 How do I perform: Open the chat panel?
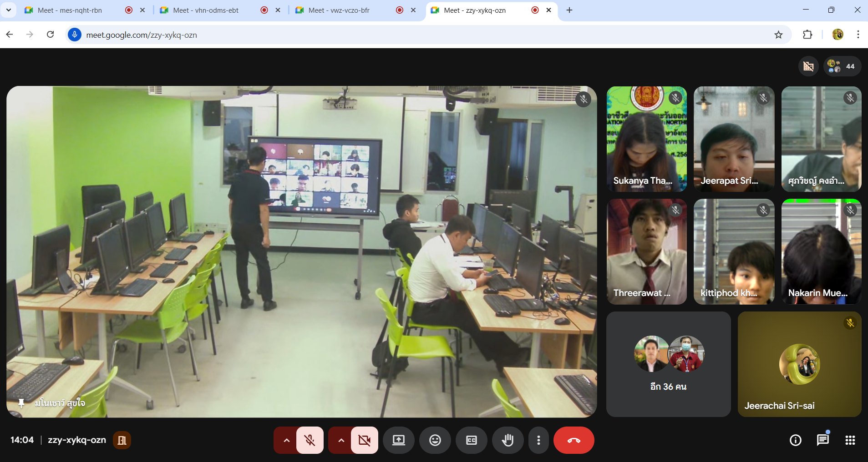[822, 440]
